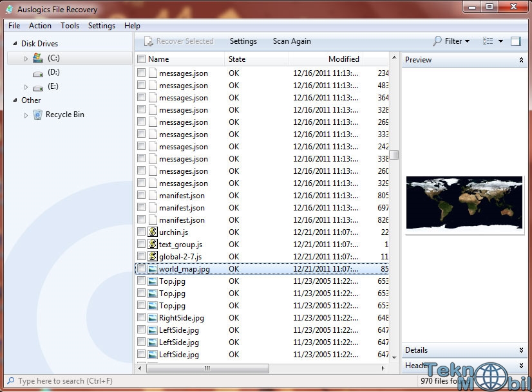Click the scroll right arrow of file list
Screen dimensions: 532x392
(383, 368)
